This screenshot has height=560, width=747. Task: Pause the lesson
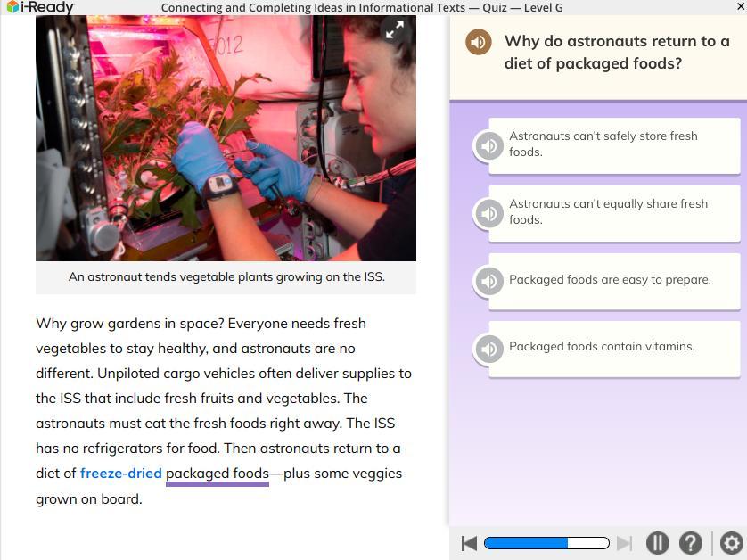click(x=658, y=543)
